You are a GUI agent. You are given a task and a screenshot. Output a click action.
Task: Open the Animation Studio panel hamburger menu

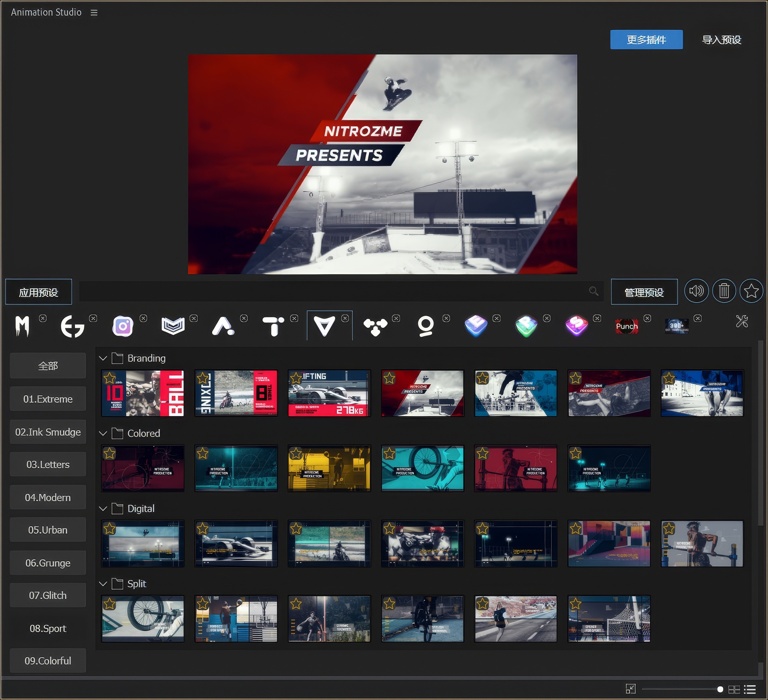point(94,13)
